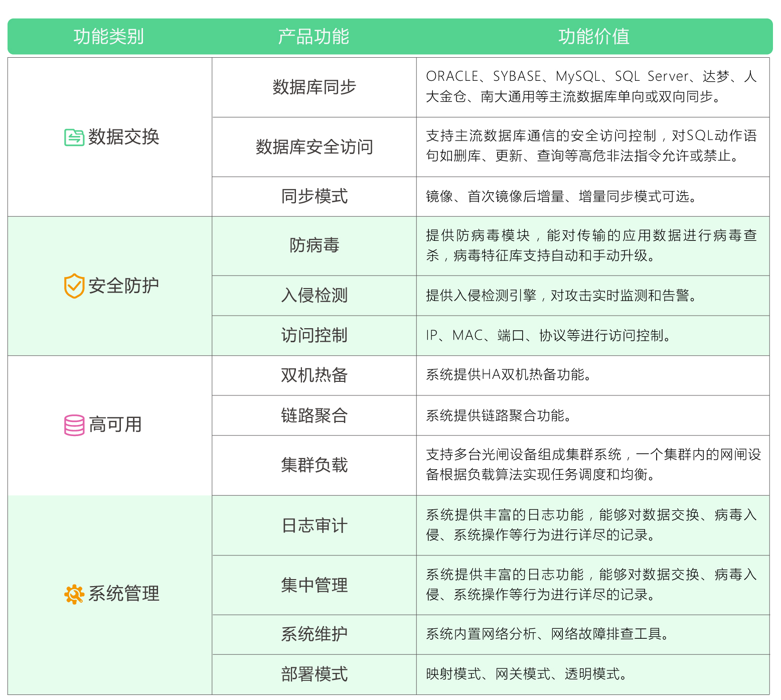This screenshot has width=781, height=700.
Task: Click the 系统提供HA双机热备功能 text
Action: [509, 374]
